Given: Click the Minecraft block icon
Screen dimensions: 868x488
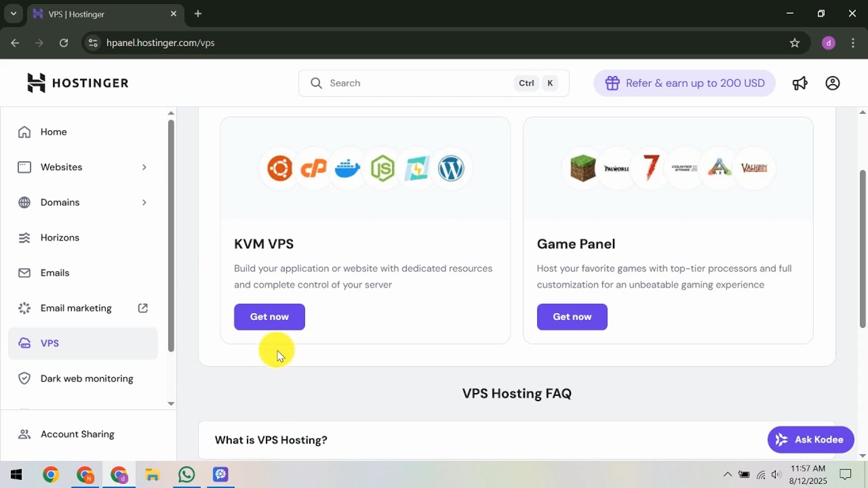Looking at the screenshot, I should point(583,168).
